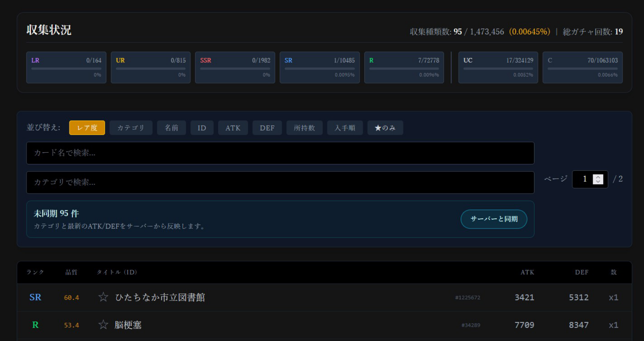Focus the カテゴリで検索 search field
Image resolution: width=644 pixels, height=341 pixels.
pos(280,183)
